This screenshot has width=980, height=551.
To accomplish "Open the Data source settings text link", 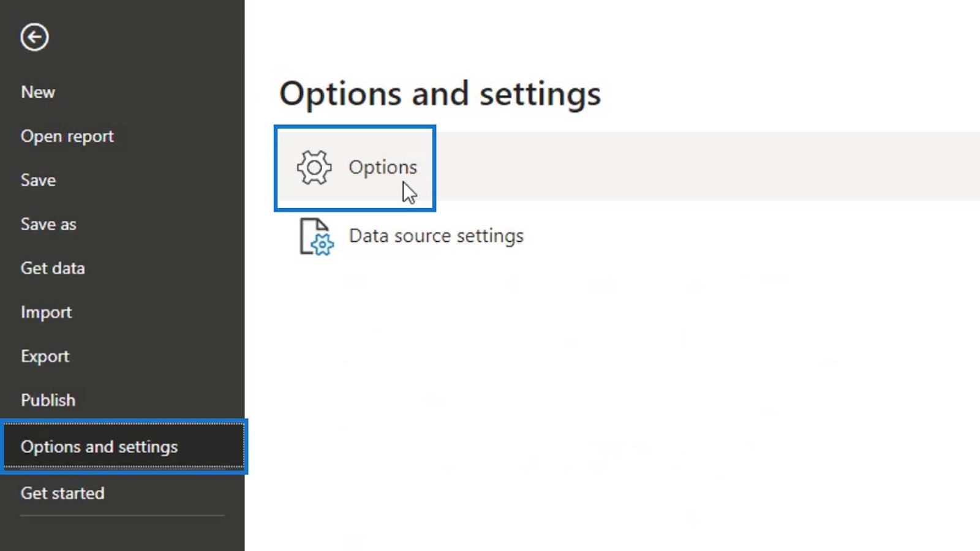I will pyautogui.click(x=436, y=236).
